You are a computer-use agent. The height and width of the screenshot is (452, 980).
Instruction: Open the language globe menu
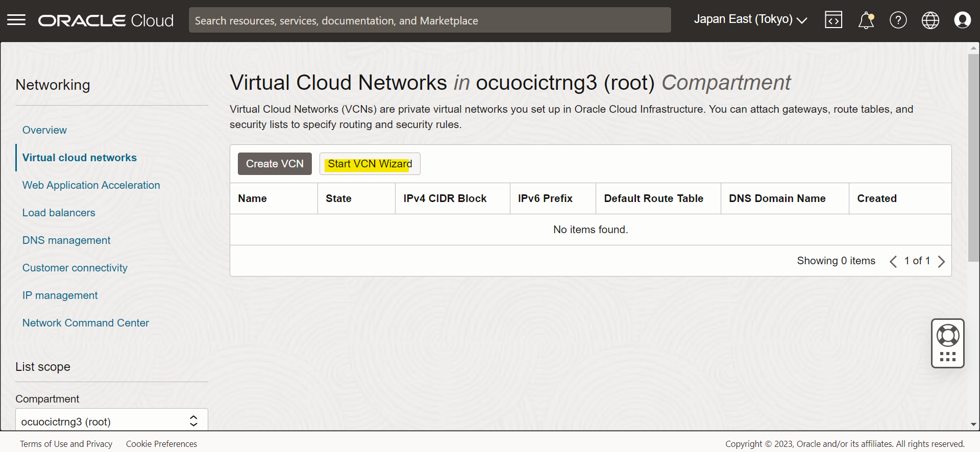coord(930,20)
